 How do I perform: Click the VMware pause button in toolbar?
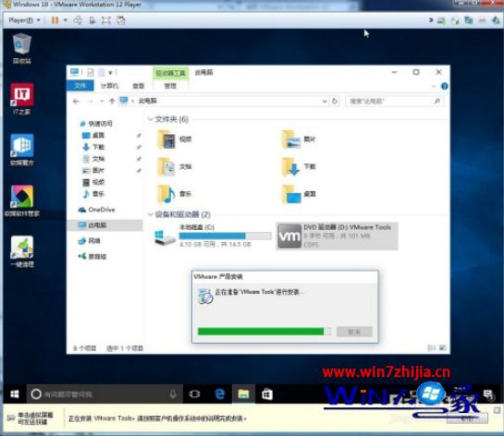(55, 20)
